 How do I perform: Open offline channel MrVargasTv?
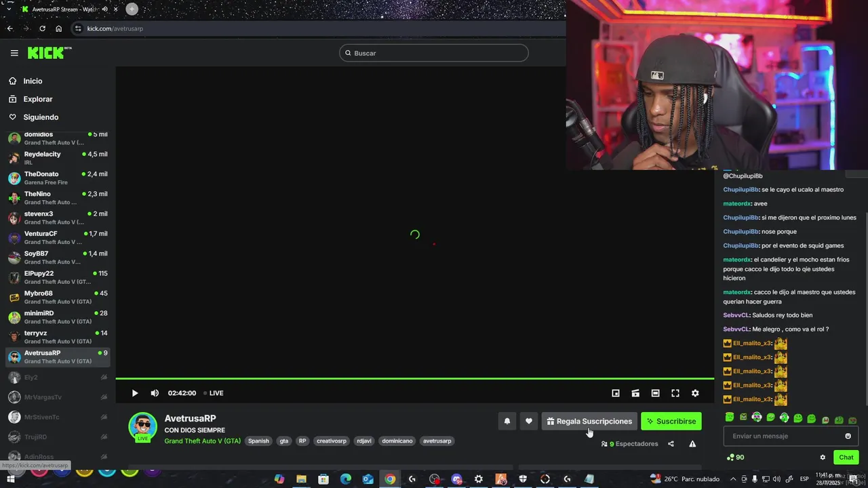[57, 397]
